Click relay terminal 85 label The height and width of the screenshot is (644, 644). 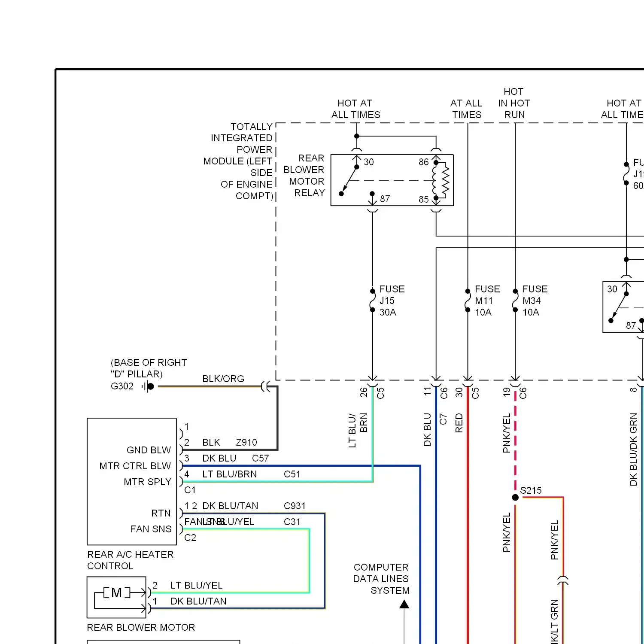coord(424,199)
